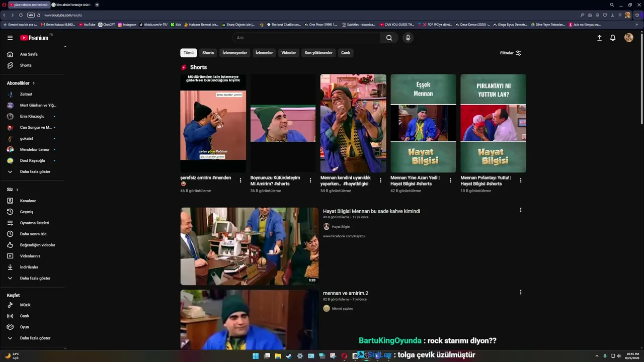Select the İzlenmeyenler filter chip
This screenshot has height=362, width=644.
click(235, 53)
